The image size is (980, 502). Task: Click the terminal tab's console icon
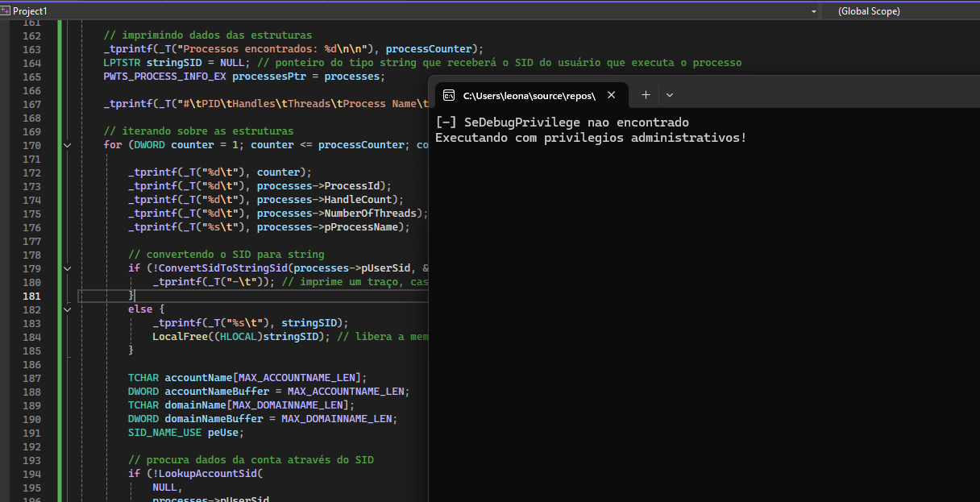[x=451, y=95]
